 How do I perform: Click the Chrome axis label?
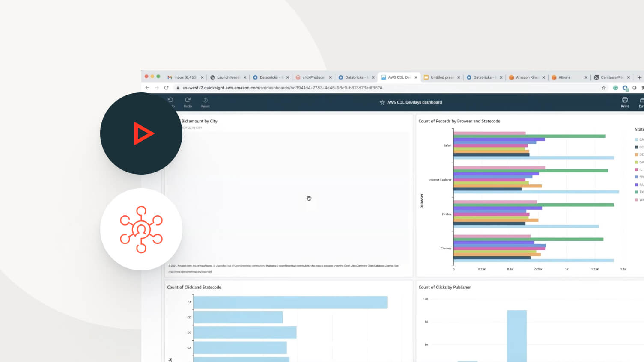446,249
